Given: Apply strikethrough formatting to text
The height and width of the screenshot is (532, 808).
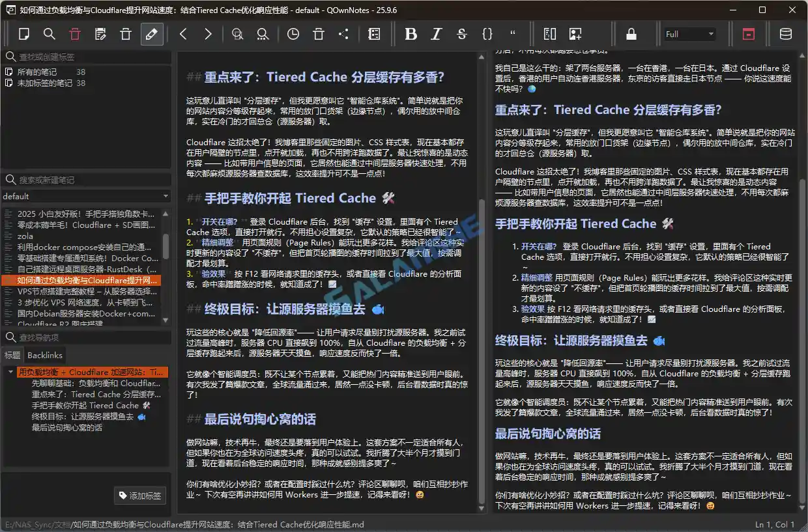Looking at the screenshot, I should pyautogui.click(x=461, y=33).
